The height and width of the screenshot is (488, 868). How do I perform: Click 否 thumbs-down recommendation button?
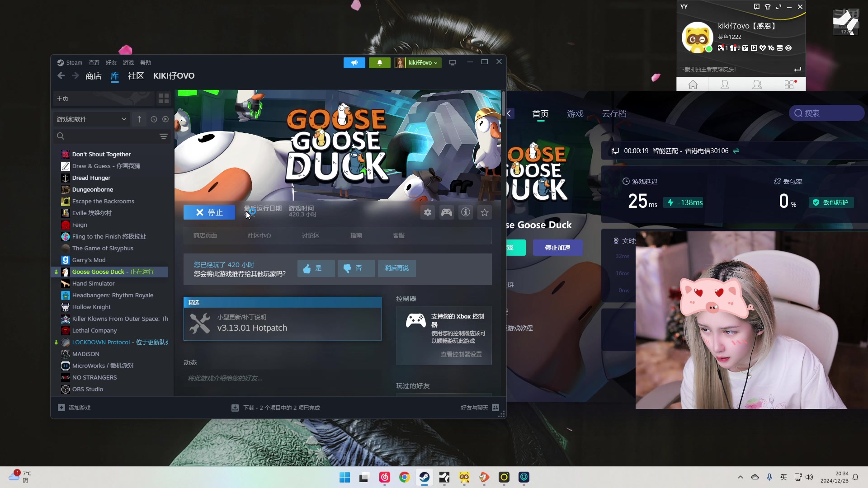(356, 268)
